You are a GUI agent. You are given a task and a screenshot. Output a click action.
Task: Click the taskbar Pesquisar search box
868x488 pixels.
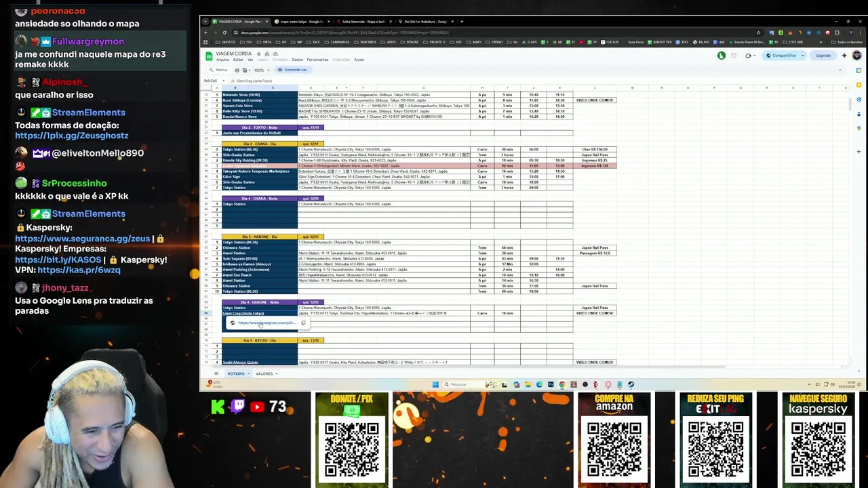[x=469, y=384]
